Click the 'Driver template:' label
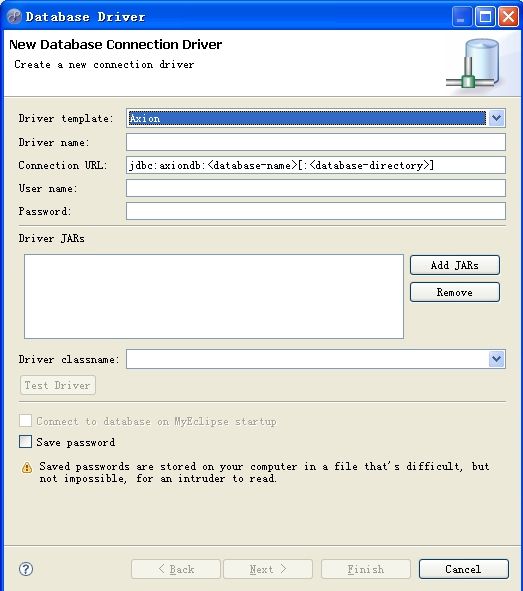523x591 pixels. coord(66,118)
